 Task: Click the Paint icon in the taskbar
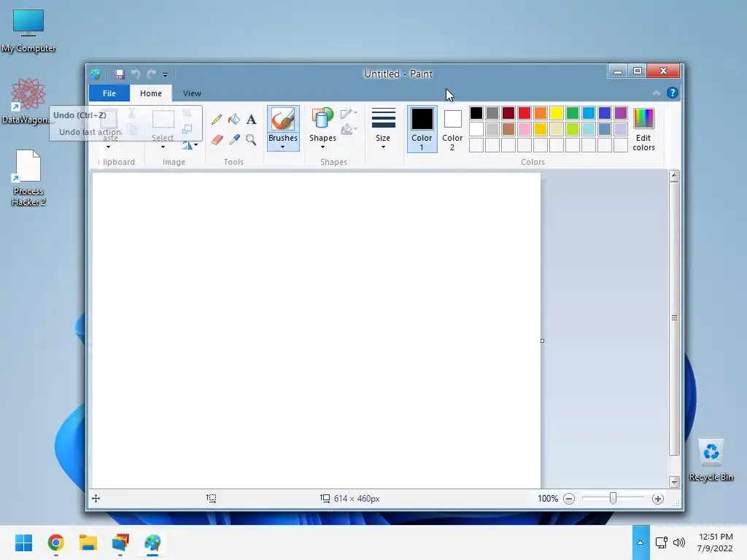click(152, 542)
